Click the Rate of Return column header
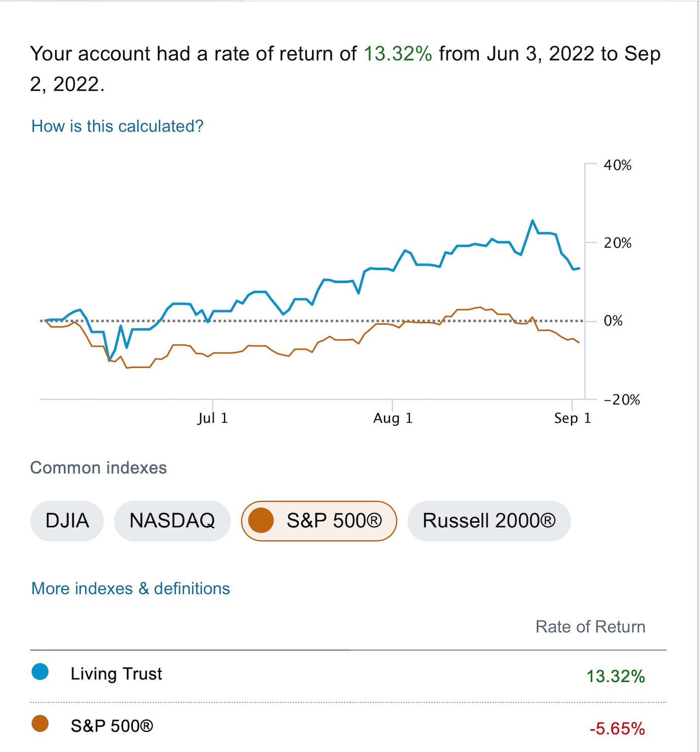 [590, 627]
